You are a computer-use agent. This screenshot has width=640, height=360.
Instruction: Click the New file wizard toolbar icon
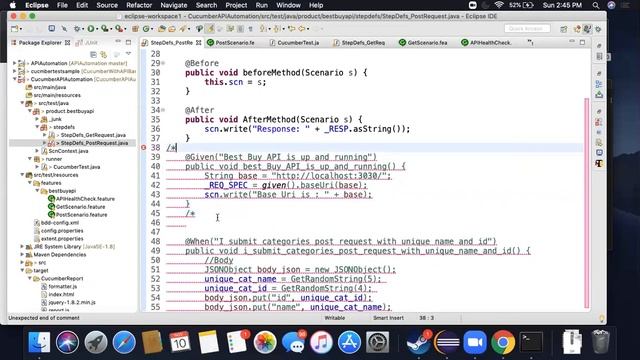[x=15, y=29]
